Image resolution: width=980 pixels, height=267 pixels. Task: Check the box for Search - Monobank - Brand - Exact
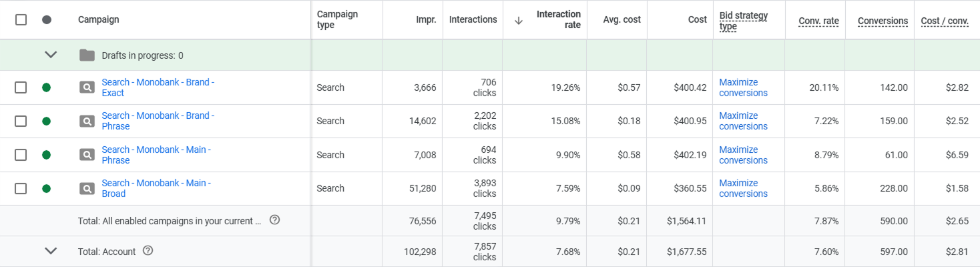[x=21, y=87]
